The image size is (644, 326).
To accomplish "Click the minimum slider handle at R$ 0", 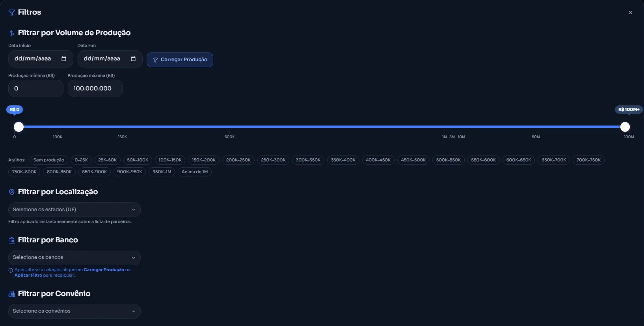I will pos(19,127).
